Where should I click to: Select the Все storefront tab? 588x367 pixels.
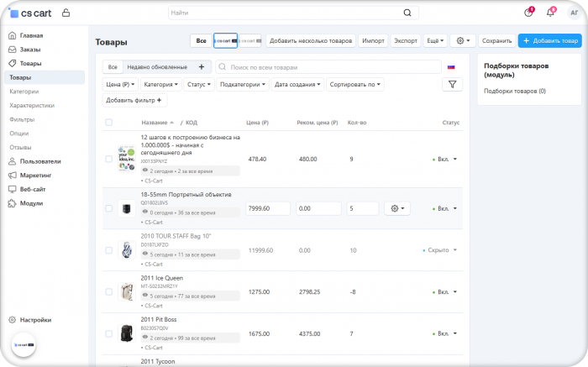(x=201, y=40)
